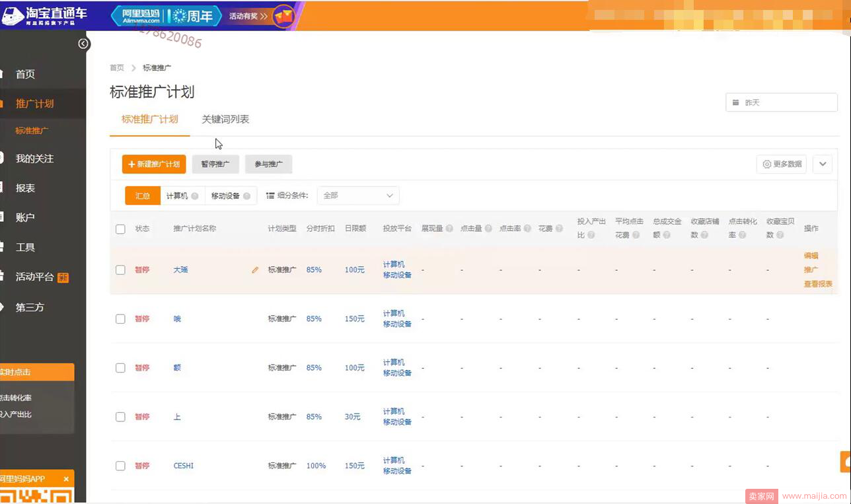Image resolution: width=851 pixels, height=504 pixels.
Task: Click the breadcrumb chevron after 首页
Action: 133,68
